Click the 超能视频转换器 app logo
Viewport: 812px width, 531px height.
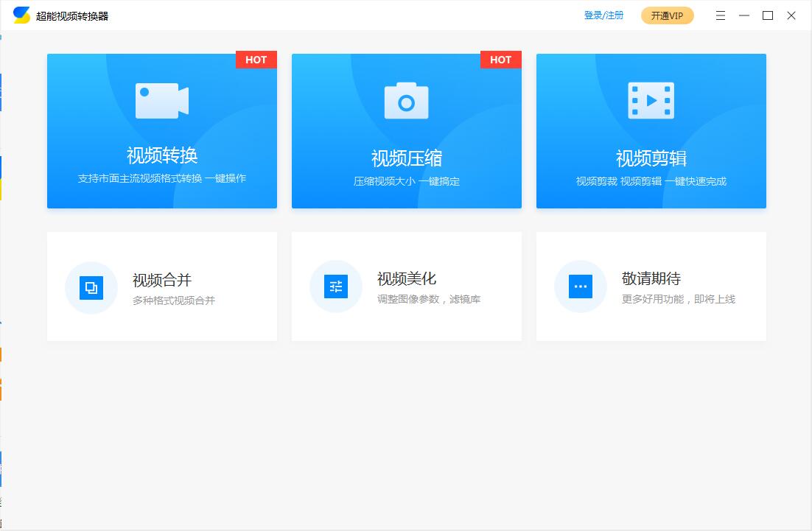22,15
